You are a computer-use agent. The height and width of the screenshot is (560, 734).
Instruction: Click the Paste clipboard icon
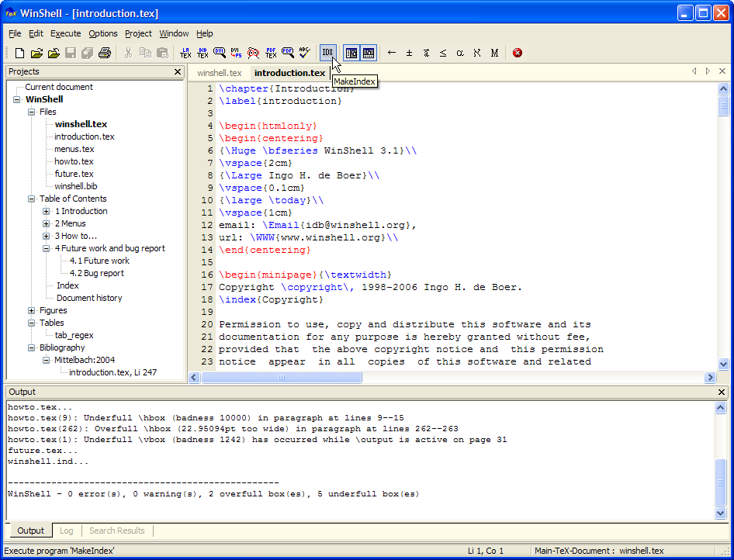click(162, 53)
